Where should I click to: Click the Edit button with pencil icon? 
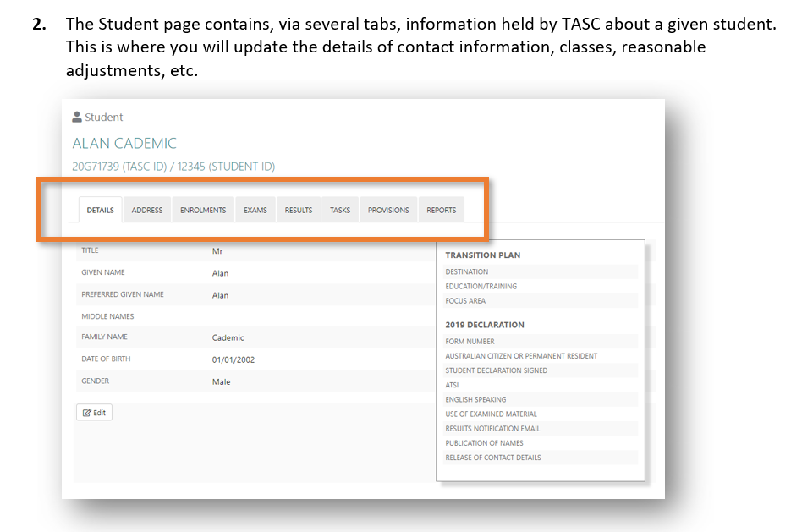[x=94, y=413]
